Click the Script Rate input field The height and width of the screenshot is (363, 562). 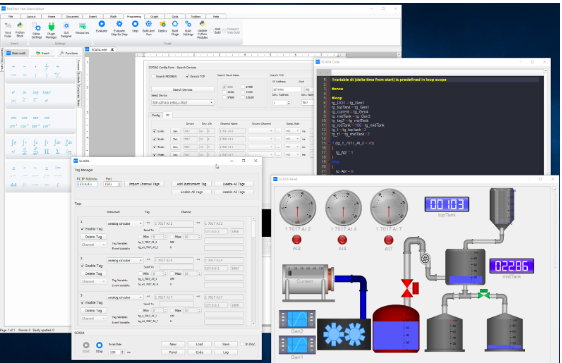[115, 352]
